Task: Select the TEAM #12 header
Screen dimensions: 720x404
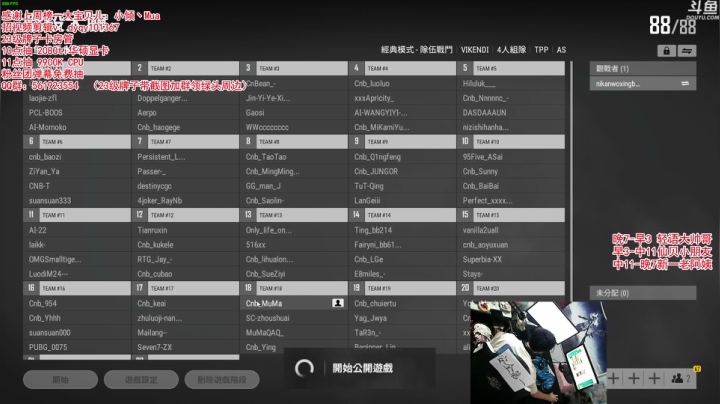Action: coord(186,215)
